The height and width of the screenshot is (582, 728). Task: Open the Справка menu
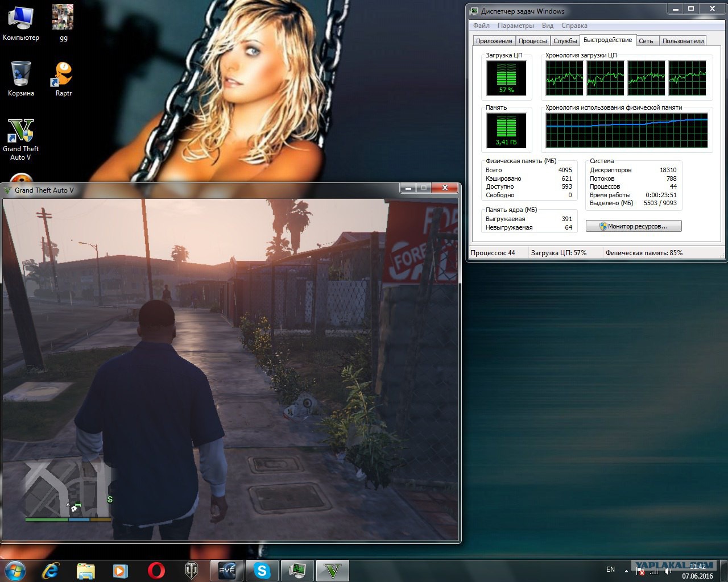[x=574, y=26]
